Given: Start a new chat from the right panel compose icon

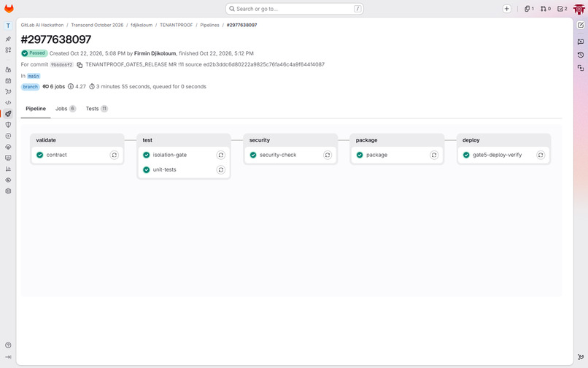Looking at the screenshot, I should pos(581,25).
